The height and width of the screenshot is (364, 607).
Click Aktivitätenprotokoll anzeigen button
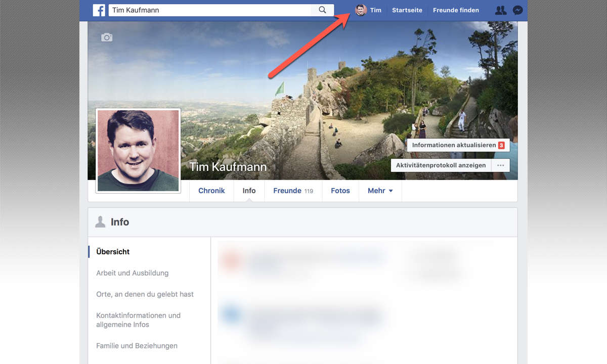[441, 165]
